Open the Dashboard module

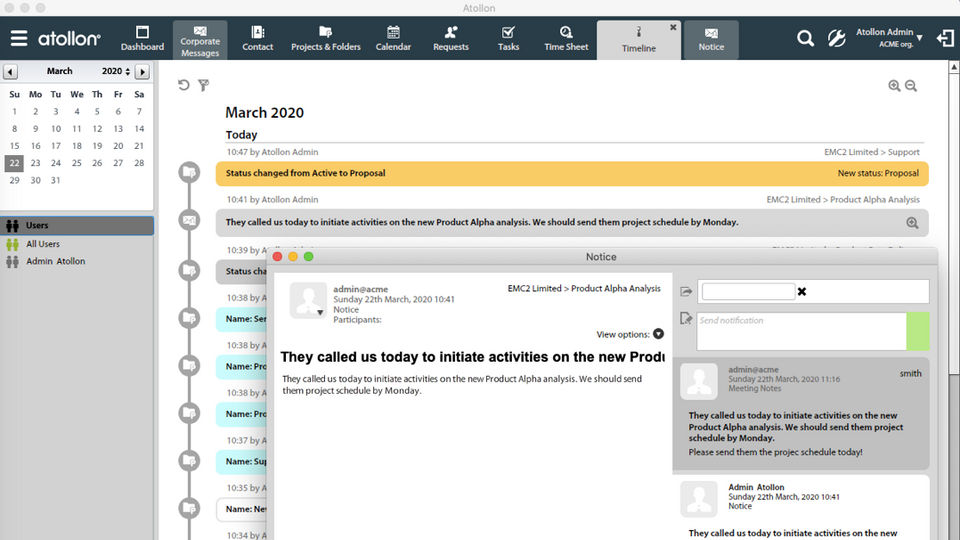pos(142,39)
